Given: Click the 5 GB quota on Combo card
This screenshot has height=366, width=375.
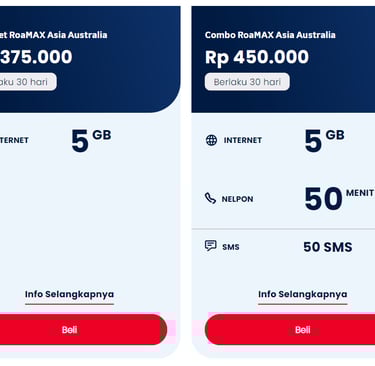Looking at the screenshot, I should coord(324,140).
